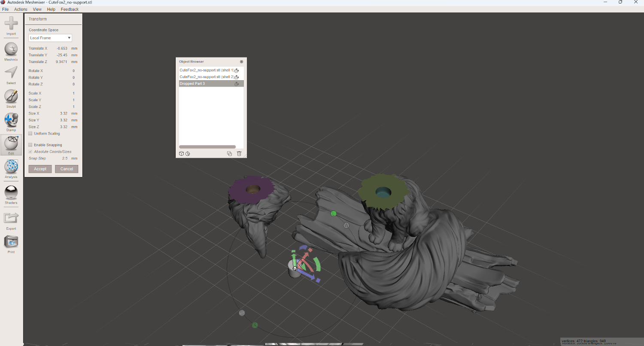Click the Accept button

(40, 169)
